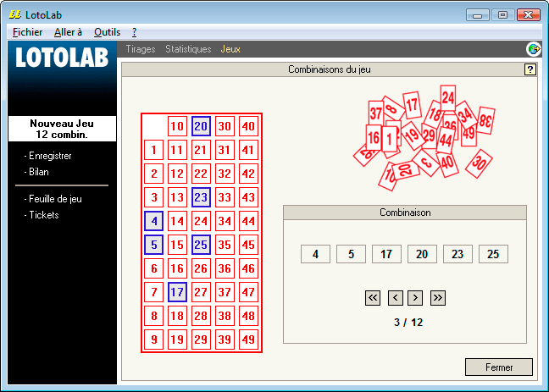This screenshot has width=549, height=392.
Task: Toggle number 17 in the grid
Action: click(x=177, y=292)
